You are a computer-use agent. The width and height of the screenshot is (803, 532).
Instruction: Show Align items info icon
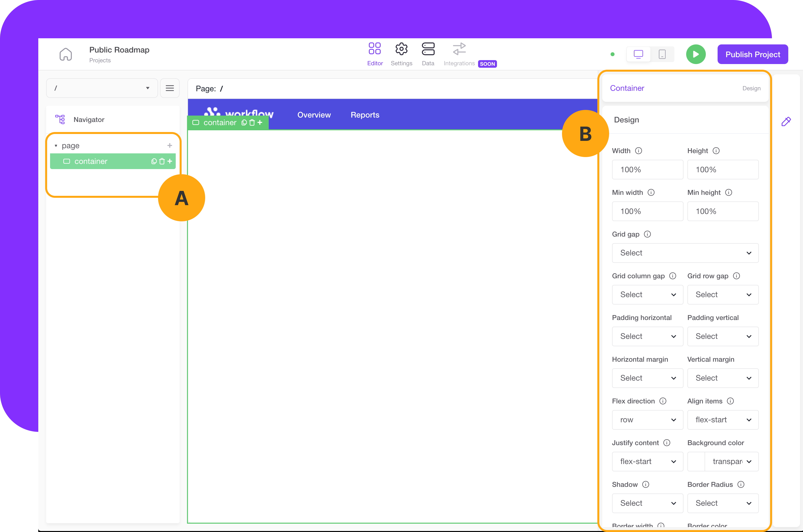tap(730, 401)
